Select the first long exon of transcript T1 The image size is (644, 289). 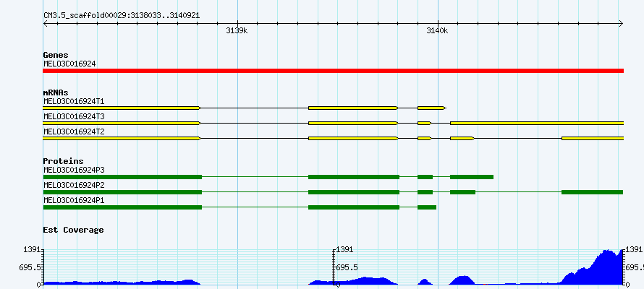pos(122,108)
